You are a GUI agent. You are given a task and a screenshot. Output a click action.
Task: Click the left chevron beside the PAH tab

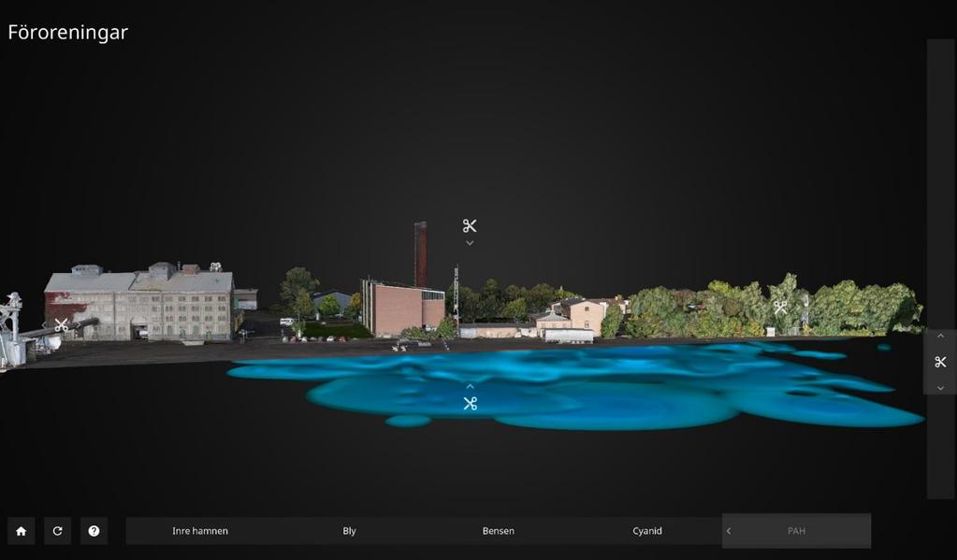pyautogui.click(x=728, y=531)
